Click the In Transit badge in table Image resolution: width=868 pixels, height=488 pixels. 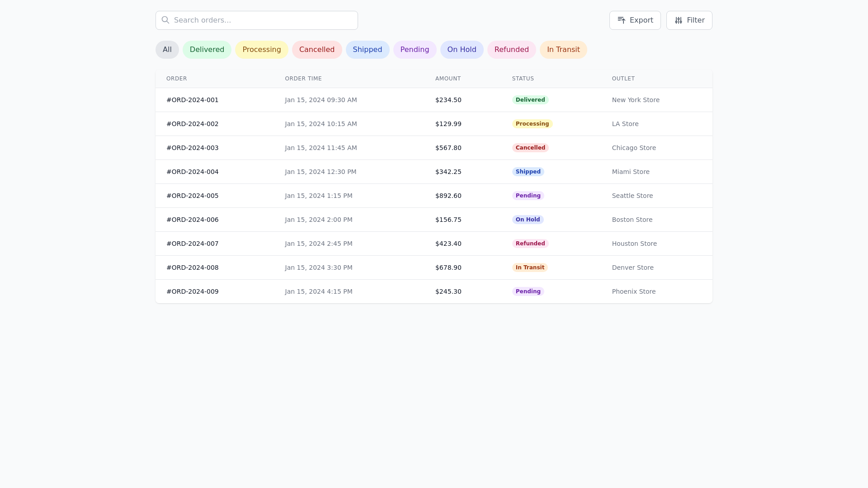(x=530, y=267)
